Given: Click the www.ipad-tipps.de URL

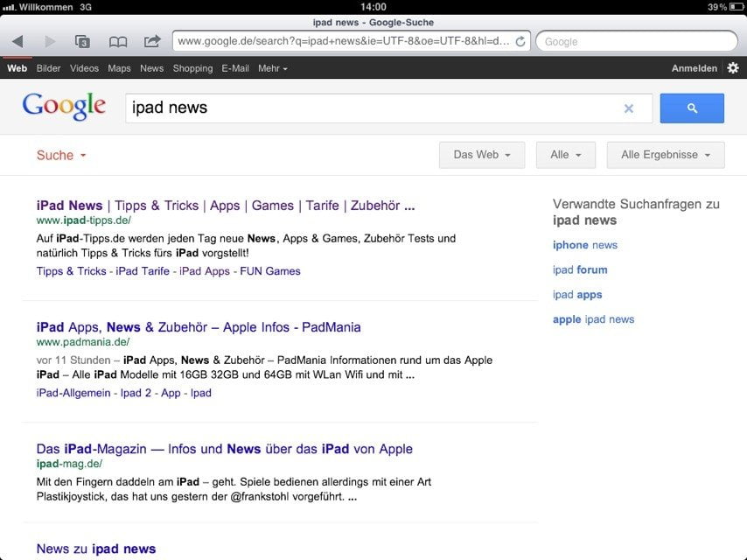Looking at the screenshot, I should pos(83,220).
